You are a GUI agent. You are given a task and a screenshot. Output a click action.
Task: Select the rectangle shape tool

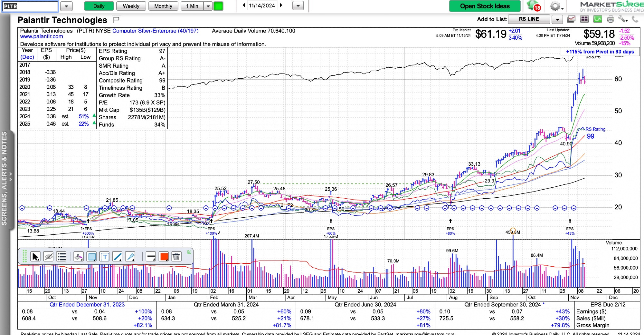(x=92, y=257)
